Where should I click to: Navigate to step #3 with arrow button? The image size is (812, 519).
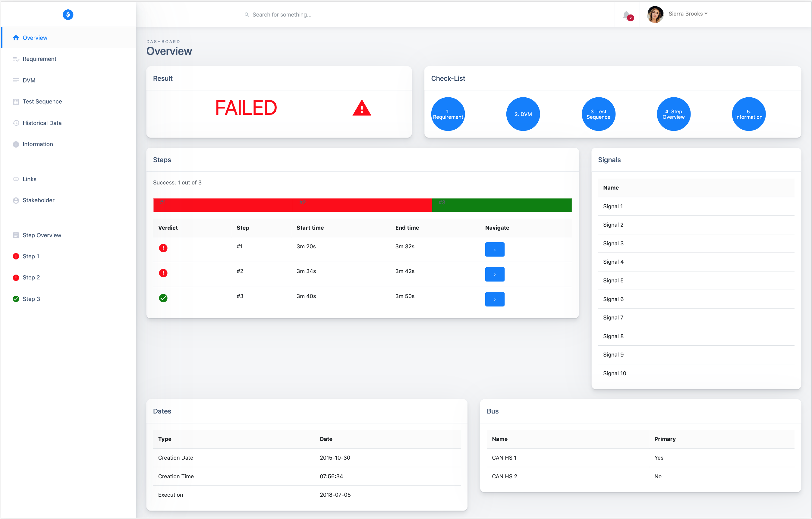(495, 300)
